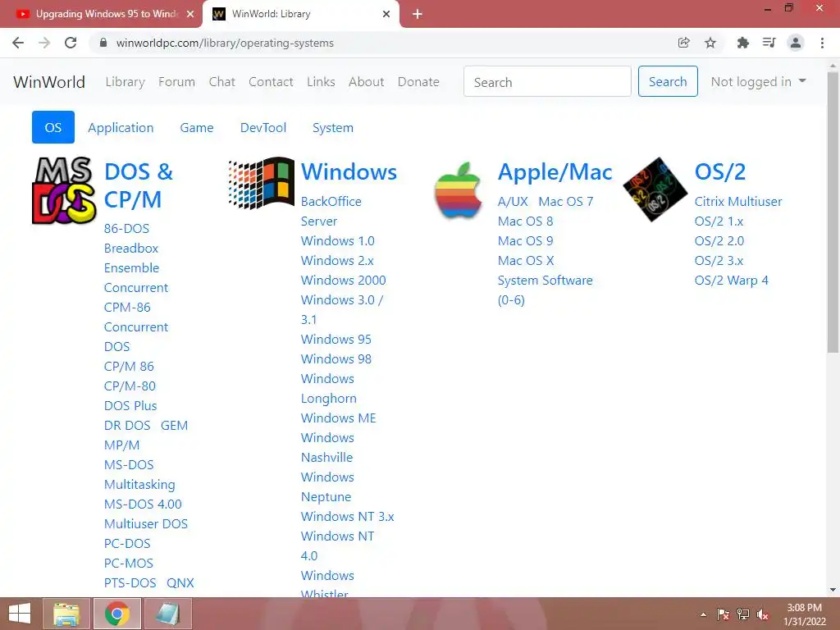The height and width of the screenshot is (630, 840).
Task: Click the padlock site info icon
Action: point(103,43)
